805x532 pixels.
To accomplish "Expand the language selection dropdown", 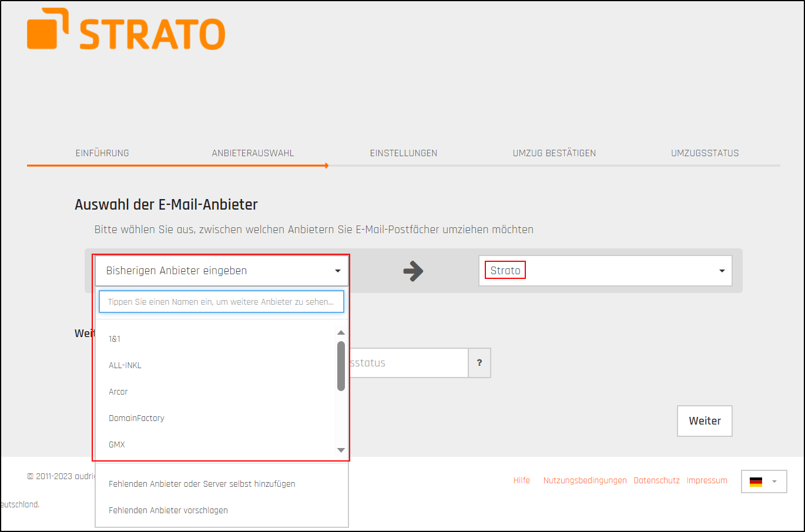I will click(774, 481).
